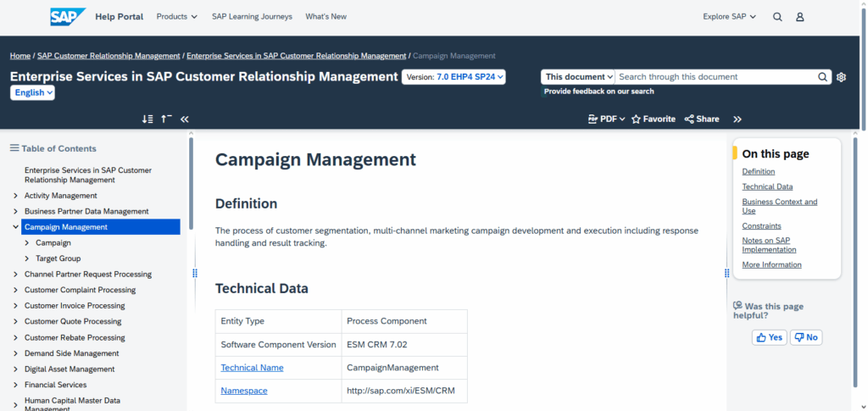The width and height of the screenshot is (868, 411).
Task: Open SAP Learning Journeys menu item
Action: click(252, 17)
